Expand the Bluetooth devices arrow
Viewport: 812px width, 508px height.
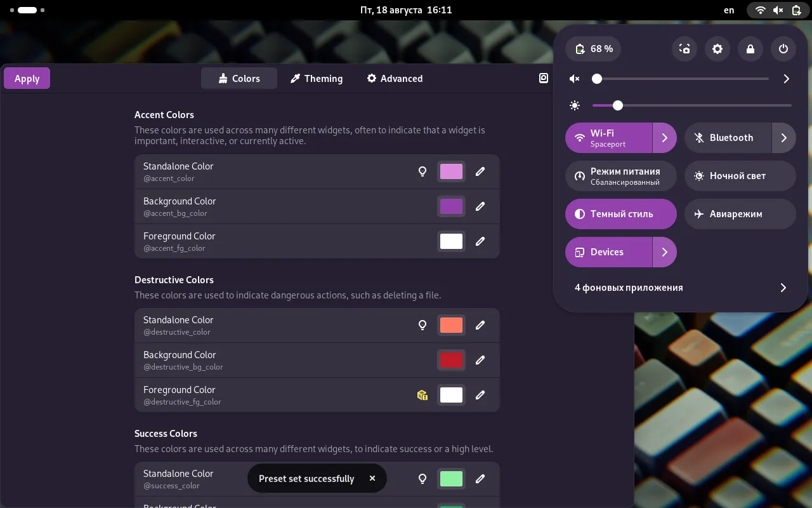[x=783, y=138]
